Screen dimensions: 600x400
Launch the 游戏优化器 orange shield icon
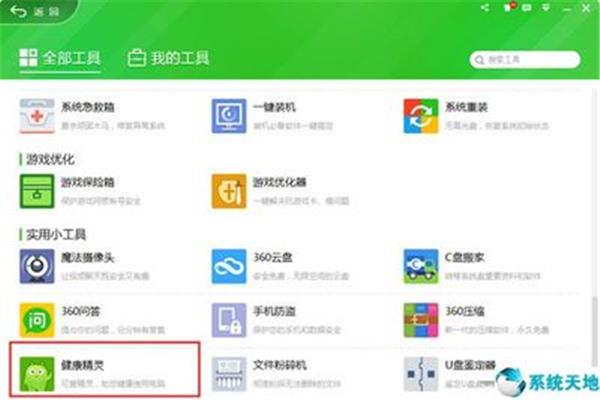tap(229, 191)
